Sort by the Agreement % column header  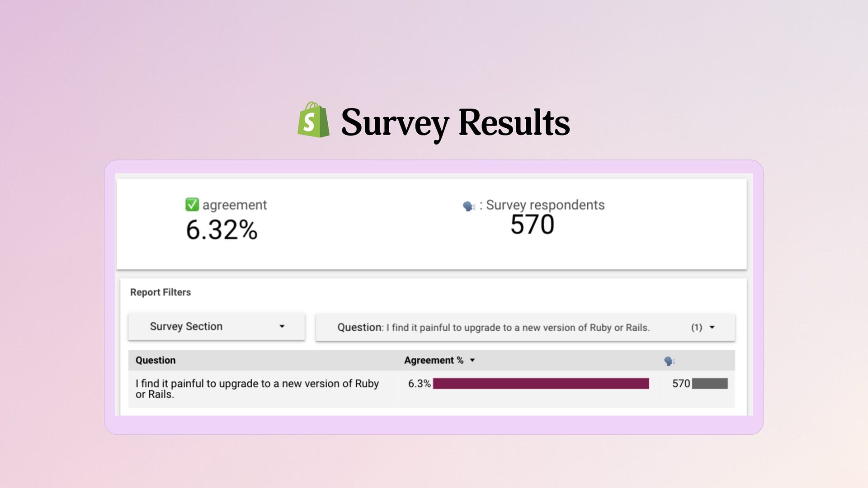434,360
